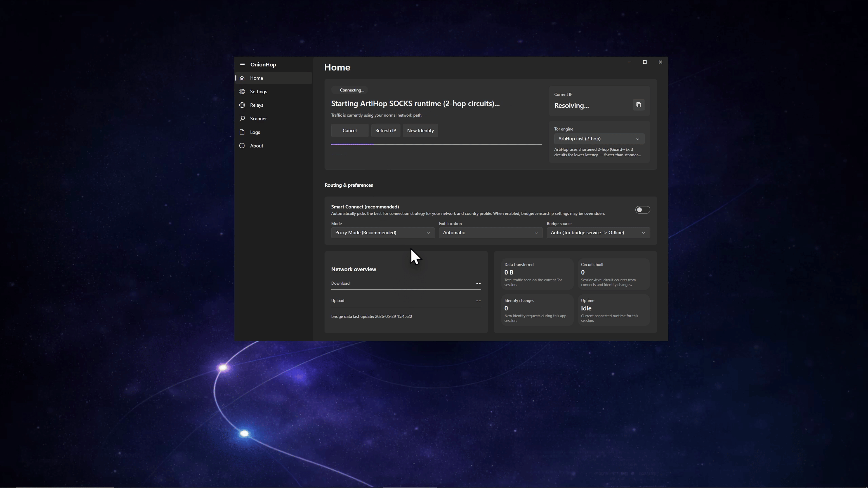Toggle the hamburger navigation menu icon
Screen dimensions: 868x488
tap(242, 65)
